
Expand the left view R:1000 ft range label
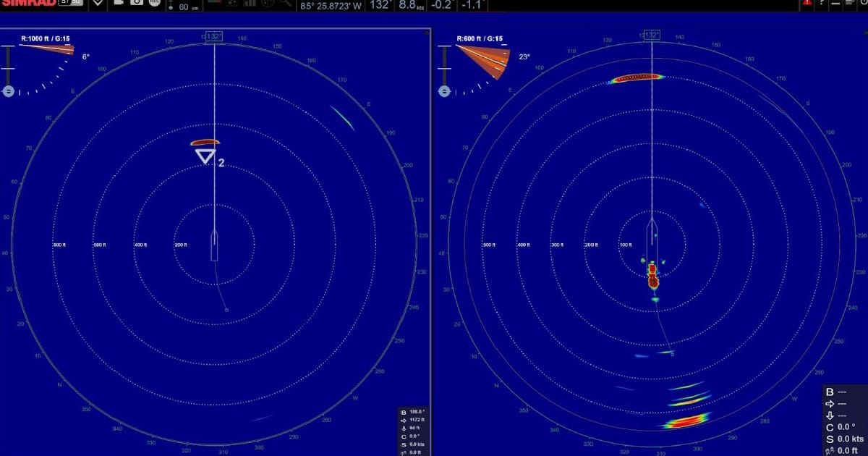45,38
